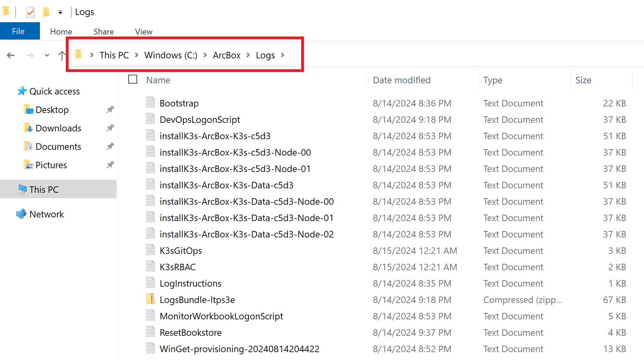
Task: Expand the chevron after ArcBox in breadcrumb
Action: pyautogui.click(x=248, y=55)
